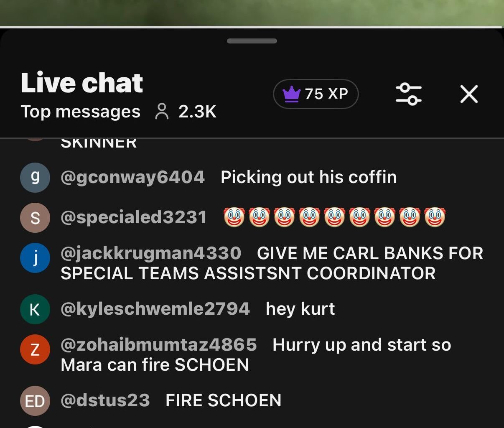Tap kyleschwemle2794's green K avatar

(35, 309)
